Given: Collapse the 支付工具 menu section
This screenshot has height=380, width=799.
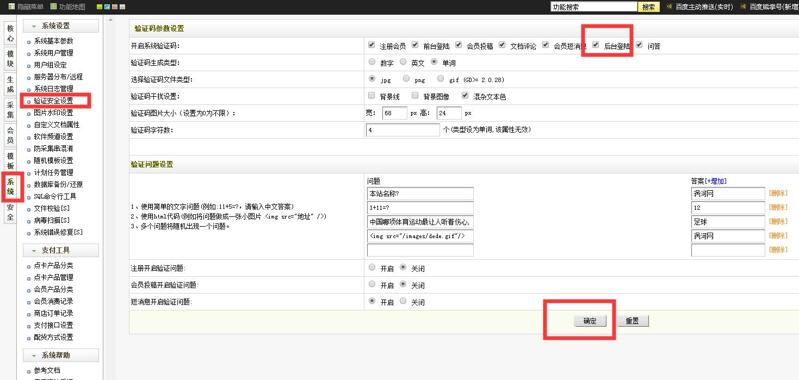Looking at the screenshot, I should pos(61,250).
